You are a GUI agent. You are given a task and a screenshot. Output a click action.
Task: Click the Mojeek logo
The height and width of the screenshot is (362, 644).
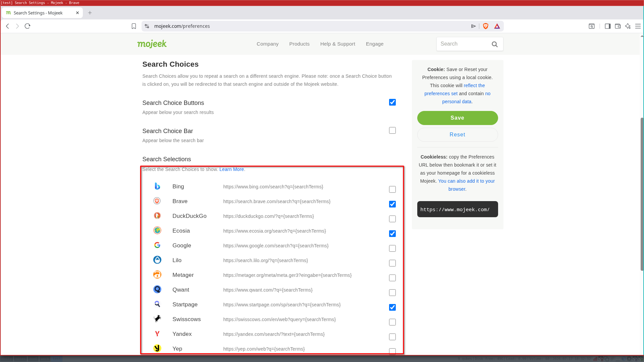[152, 44]
